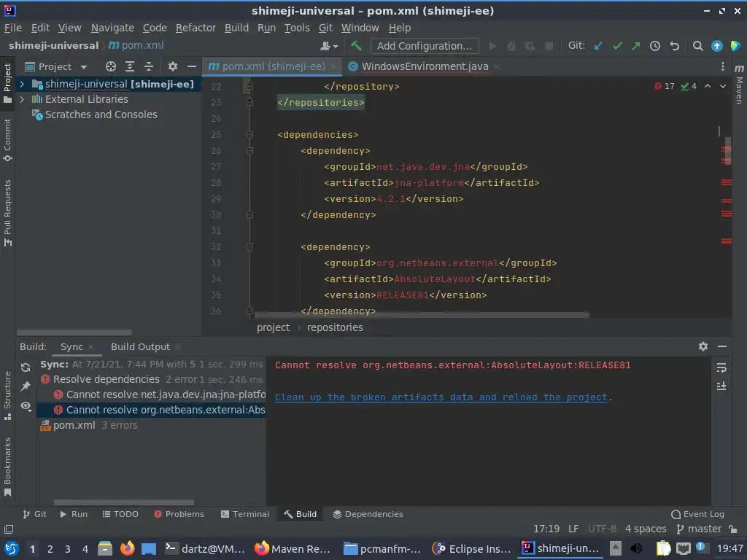Open the Refactor menu
747x560 pixels.
click(x=196, y=28)
